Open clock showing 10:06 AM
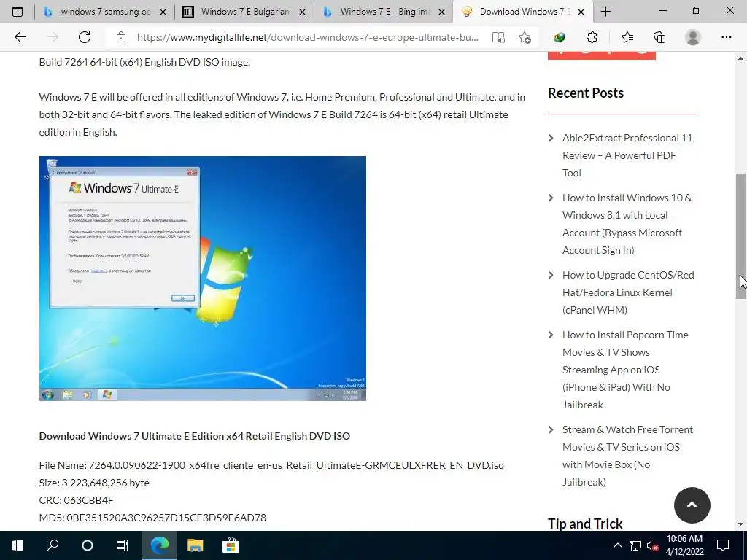 pyautogui.click(x=684, y=545)
